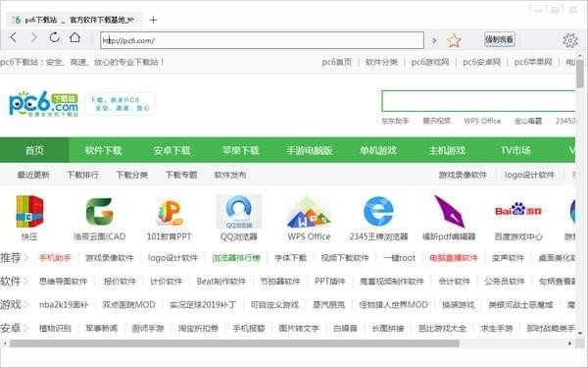
Task: Open browser settings gear icon
Action: click(x=570, y=40)
